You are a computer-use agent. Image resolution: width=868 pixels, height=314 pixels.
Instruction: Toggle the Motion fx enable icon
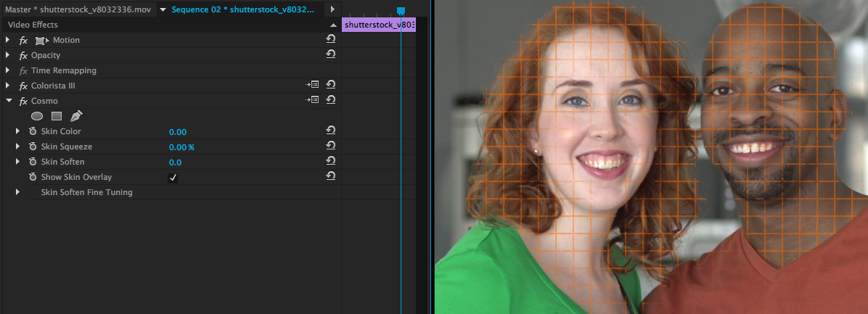point(23,41)
